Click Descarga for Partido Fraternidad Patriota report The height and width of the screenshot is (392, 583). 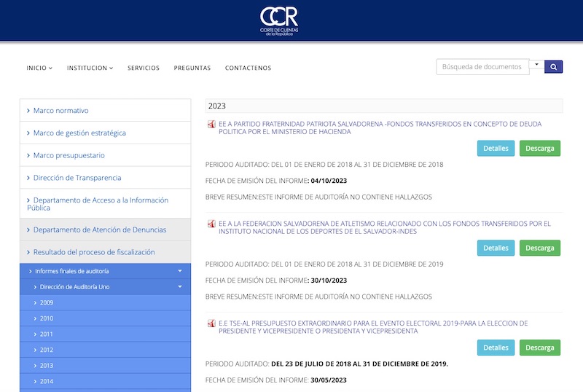(540, 149)
